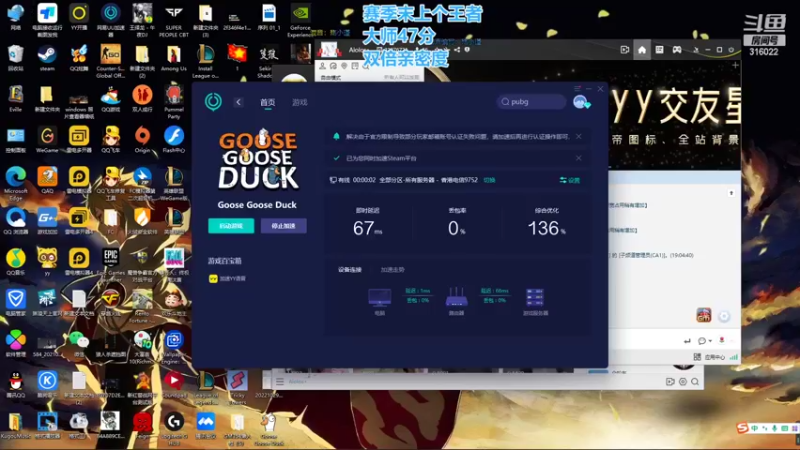
Task: Open the FlashFXP-style Flash shortcut
Action: click(173, 140)
